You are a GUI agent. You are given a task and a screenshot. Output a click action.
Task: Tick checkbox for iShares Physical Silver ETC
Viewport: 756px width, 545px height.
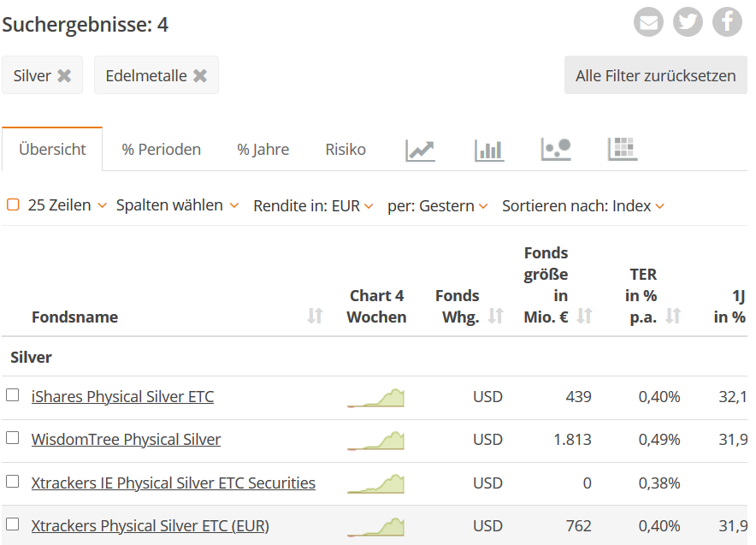point(13,395)
